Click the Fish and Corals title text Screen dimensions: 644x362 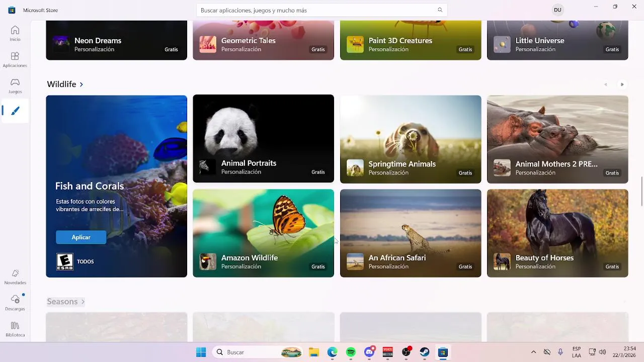click(x=90, y=186)
